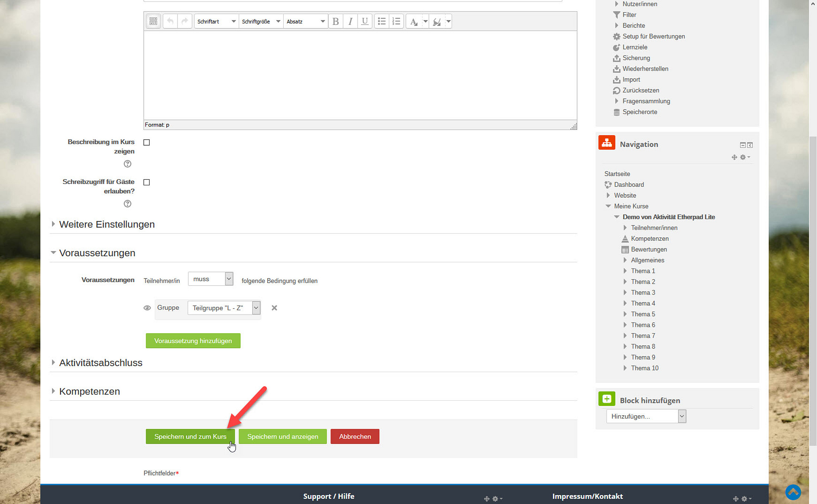Insert a numbered list

click(396, 21)
